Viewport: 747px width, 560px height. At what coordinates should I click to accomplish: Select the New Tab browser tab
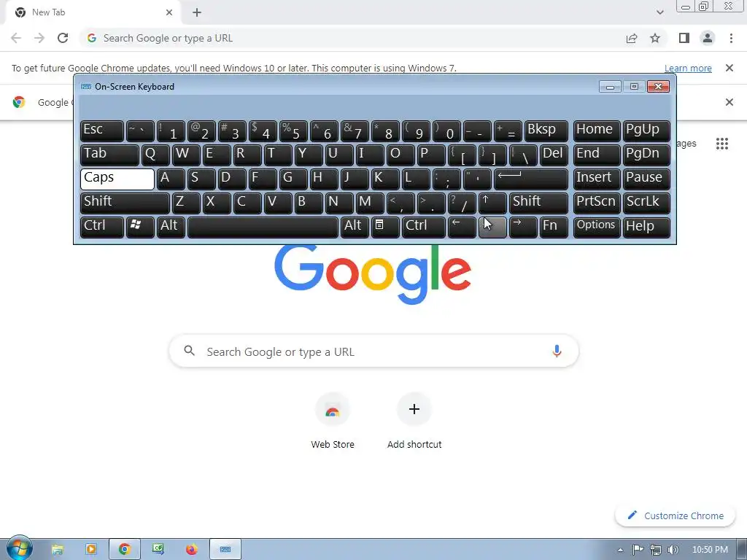[x=93, y=12]
